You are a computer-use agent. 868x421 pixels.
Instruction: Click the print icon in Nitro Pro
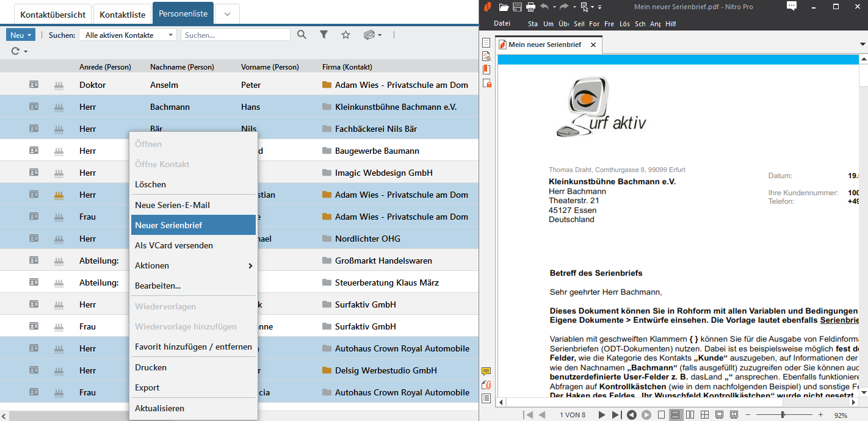coord(530,7)
